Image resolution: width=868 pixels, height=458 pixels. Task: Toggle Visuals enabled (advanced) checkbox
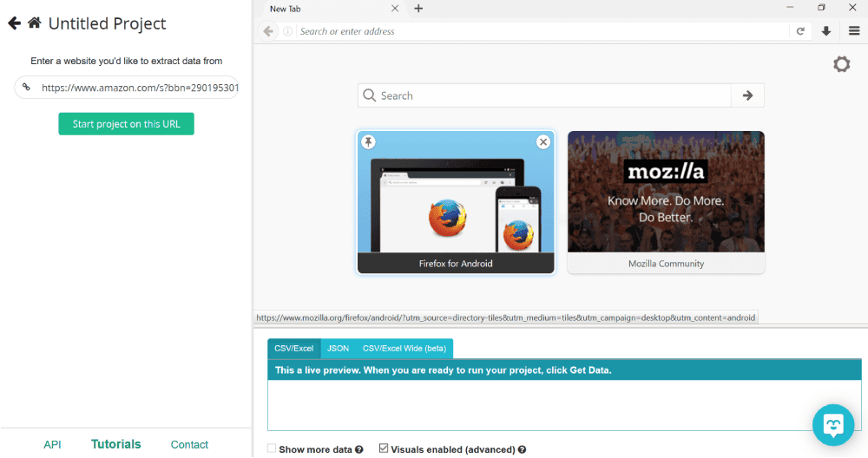(x=384, y=448)
